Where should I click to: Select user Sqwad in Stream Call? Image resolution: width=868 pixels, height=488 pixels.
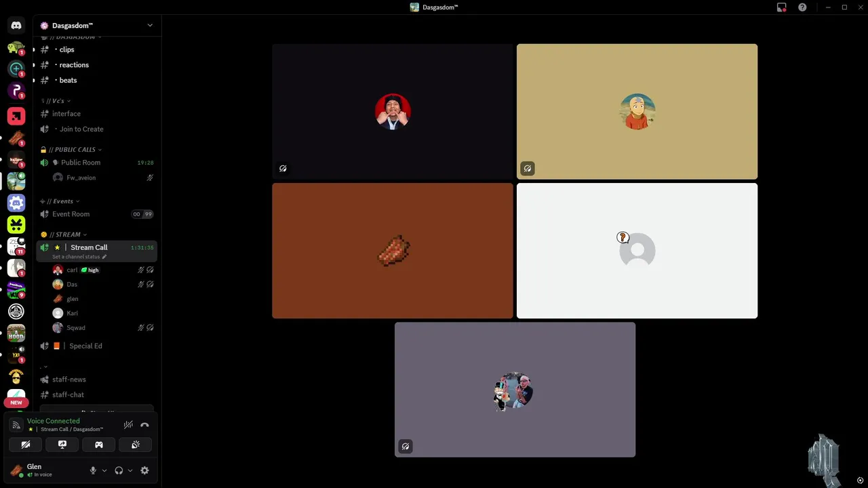[102, 327]
